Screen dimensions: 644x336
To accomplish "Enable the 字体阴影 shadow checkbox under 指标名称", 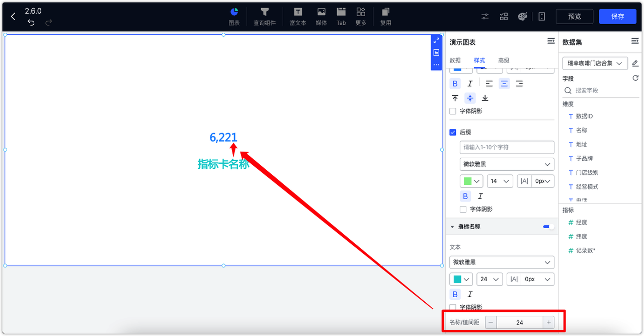I will [452, 307].
